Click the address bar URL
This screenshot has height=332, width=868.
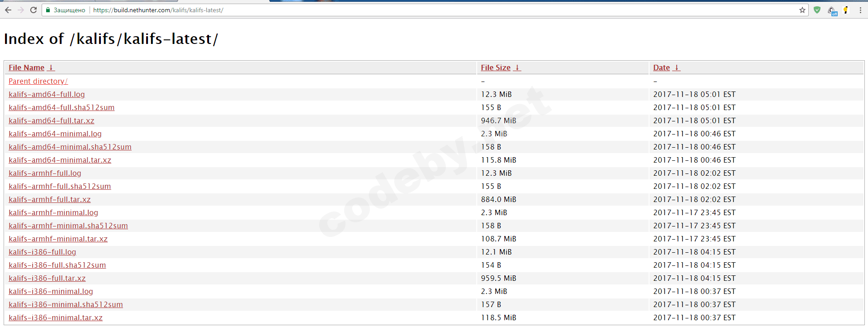(x=158, y=10)
